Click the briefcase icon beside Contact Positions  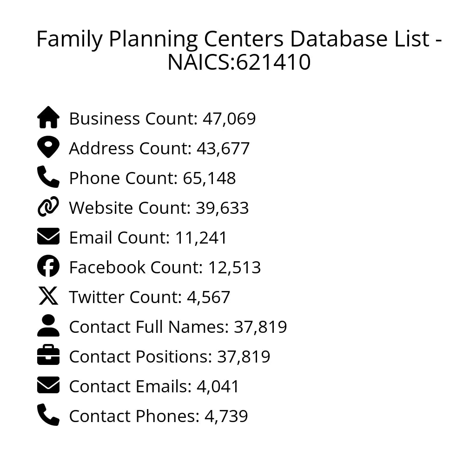tap(48, 356)
